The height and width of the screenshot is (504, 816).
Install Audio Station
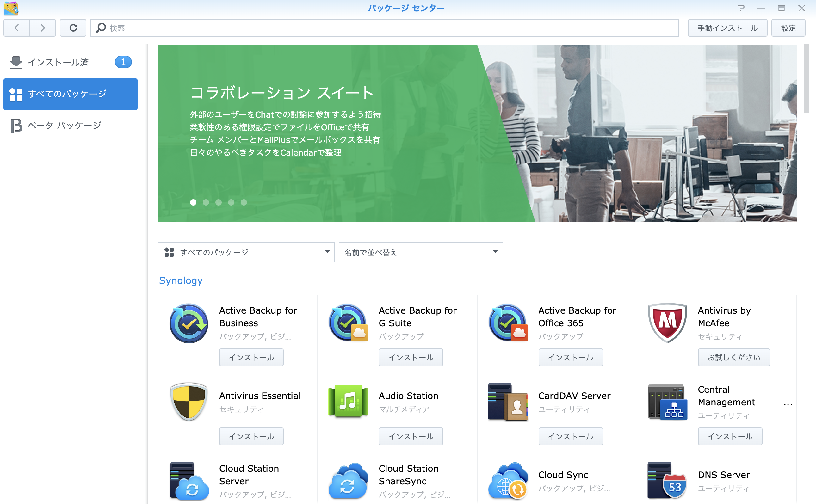411,436
